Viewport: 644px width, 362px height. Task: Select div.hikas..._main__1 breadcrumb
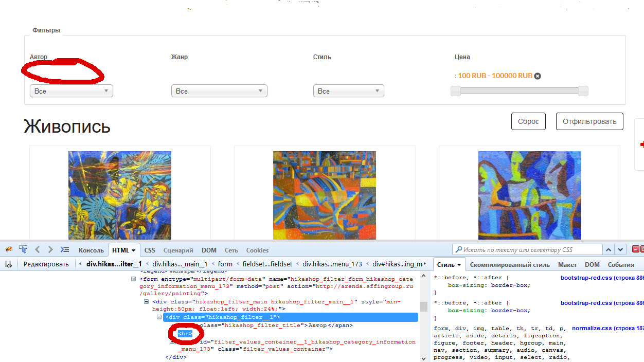180,264
